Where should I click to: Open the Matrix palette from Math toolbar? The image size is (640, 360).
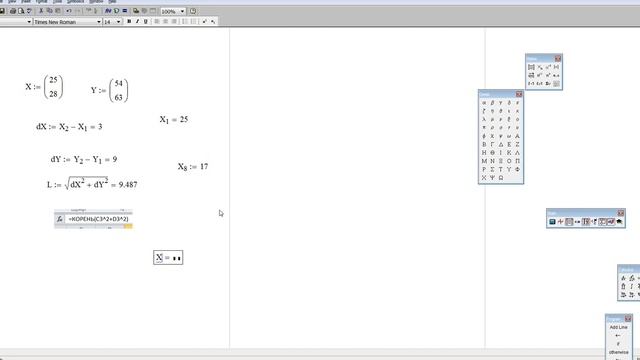tap(569, 222)
